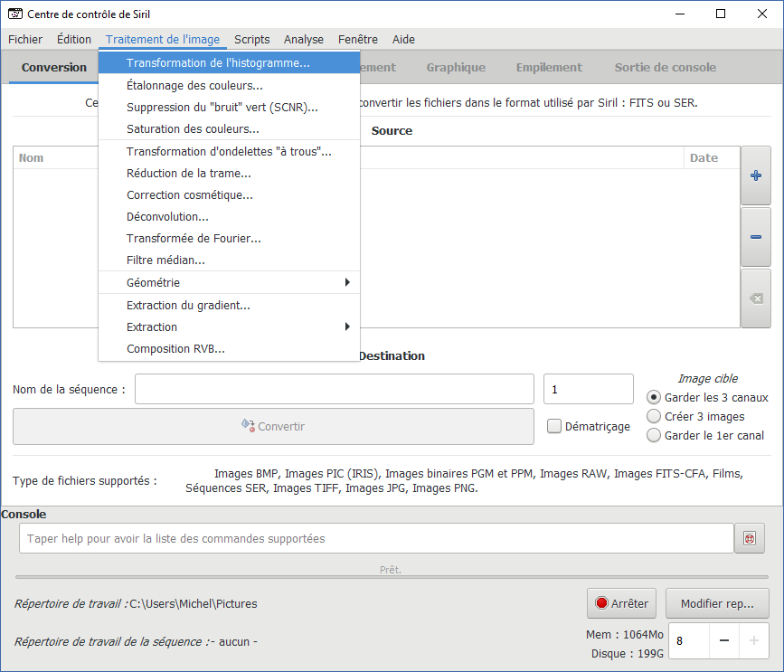Maximize the Siril window

(x=721, y=14)
